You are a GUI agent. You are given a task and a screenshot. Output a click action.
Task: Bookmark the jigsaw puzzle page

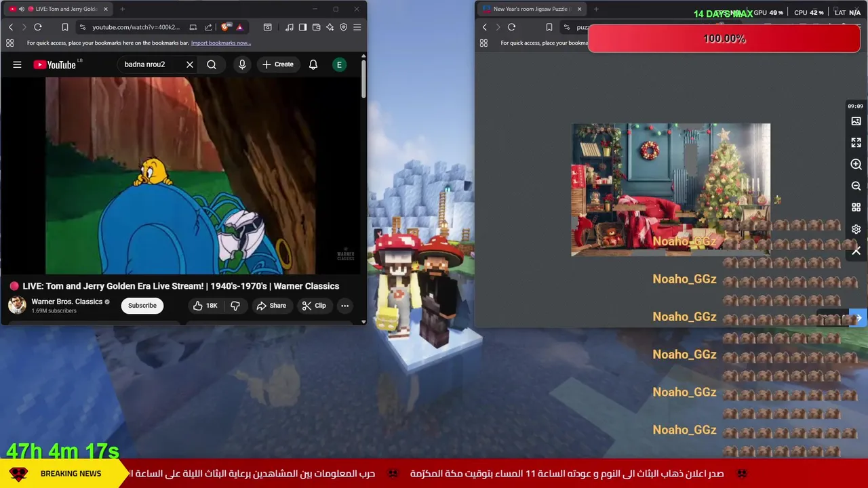[x=549, y=27]
